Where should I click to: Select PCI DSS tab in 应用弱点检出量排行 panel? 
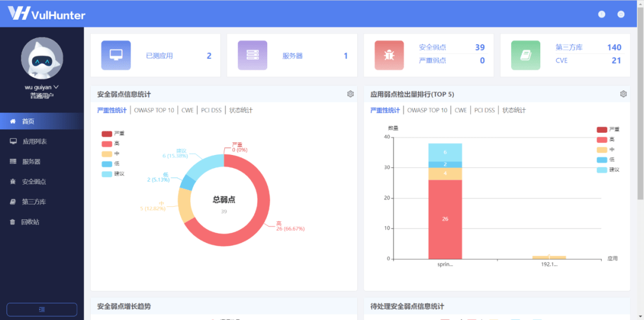coord(484,110)
